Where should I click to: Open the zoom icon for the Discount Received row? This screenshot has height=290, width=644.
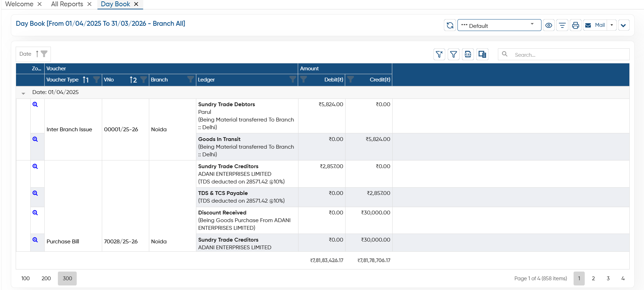coord(35,213)
